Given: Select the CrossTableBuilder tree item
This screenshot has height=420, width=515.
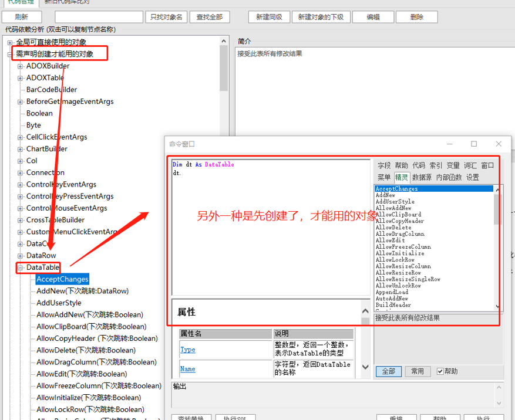Looking at the screenshot, I should click(x=55, y=220).
